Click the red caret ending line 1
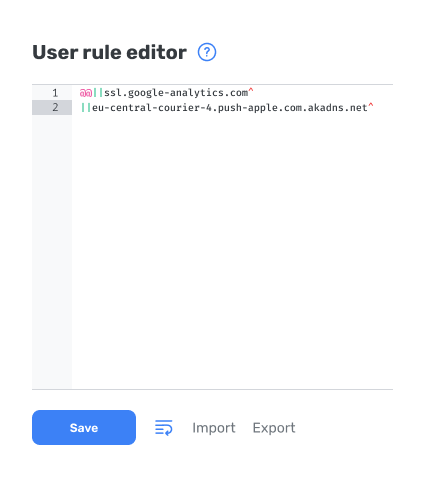425x482 pixels. pos(251,90)
